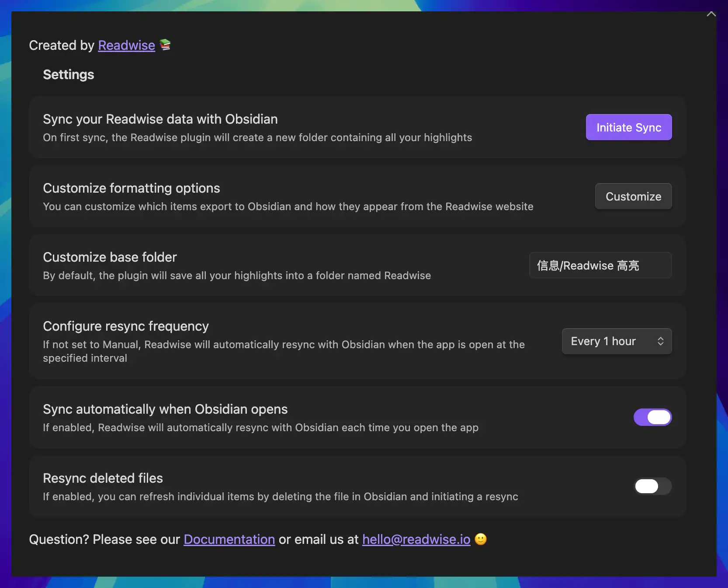The height and width of the screenshot is (588, 728).
Task: Edit the base folder name field
Action: point(600,265)
